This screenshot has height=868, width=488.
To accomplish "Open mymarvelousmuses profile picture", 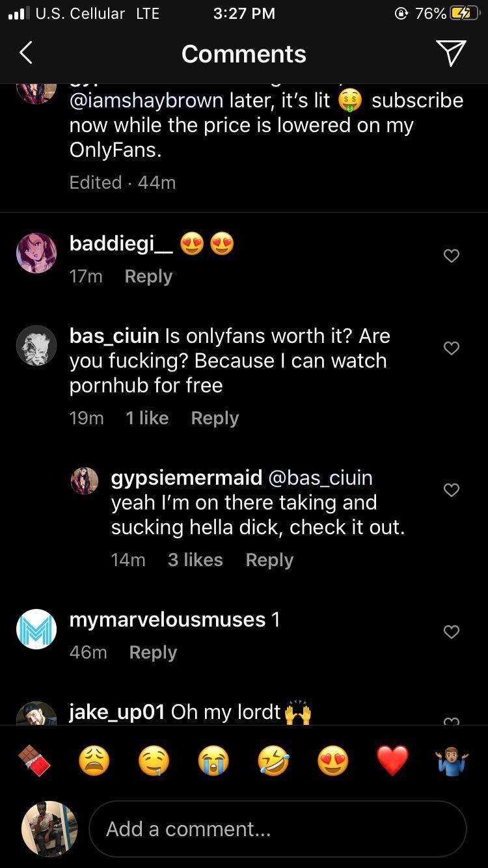I will (x=36, y=629).
